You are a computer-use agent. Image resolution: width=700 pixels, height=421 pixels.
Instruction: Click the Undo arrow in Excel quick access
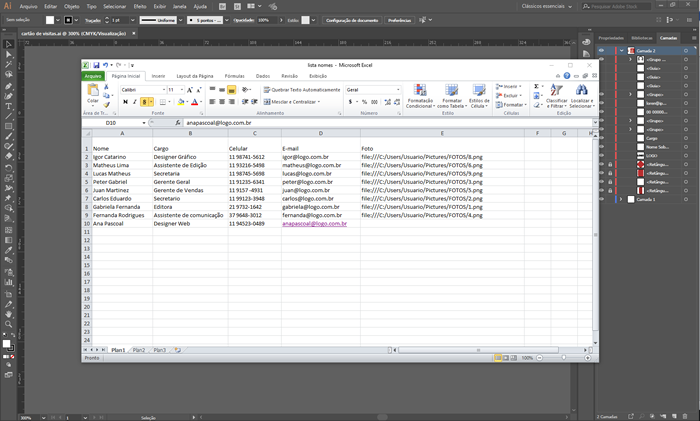105,65
